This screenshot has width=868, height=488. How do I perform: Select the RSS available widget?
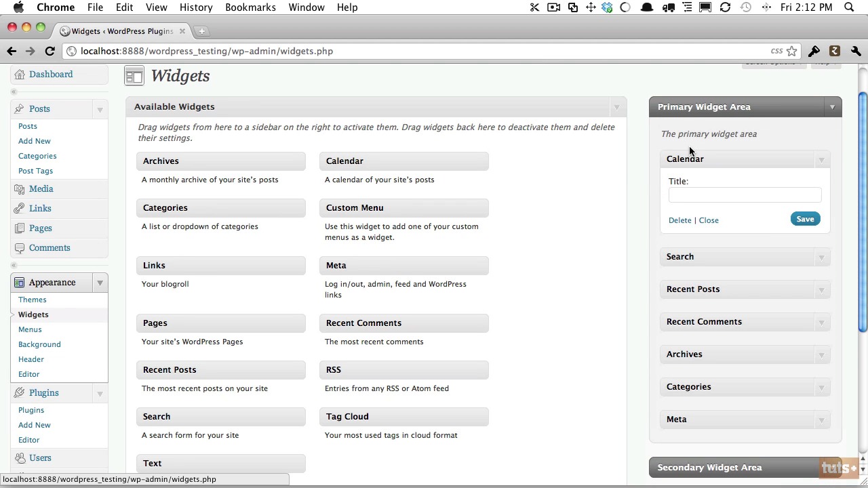[x=403, y=369]
